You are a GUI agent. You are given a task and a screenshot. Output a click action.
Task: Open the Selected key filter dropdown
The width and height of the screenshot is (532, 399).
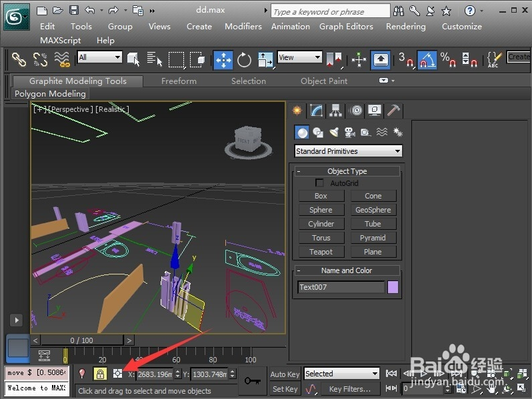click(x=341, y=374)
